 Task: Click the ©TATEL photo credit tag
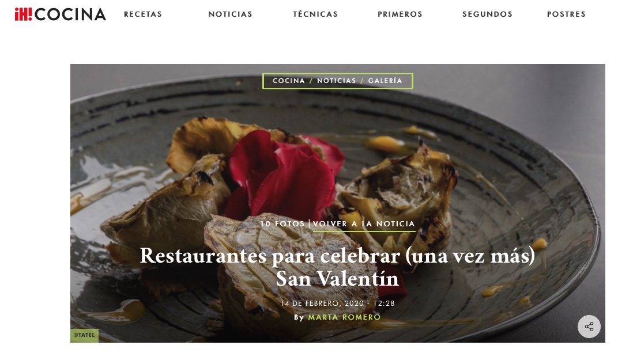click(84, 335)
